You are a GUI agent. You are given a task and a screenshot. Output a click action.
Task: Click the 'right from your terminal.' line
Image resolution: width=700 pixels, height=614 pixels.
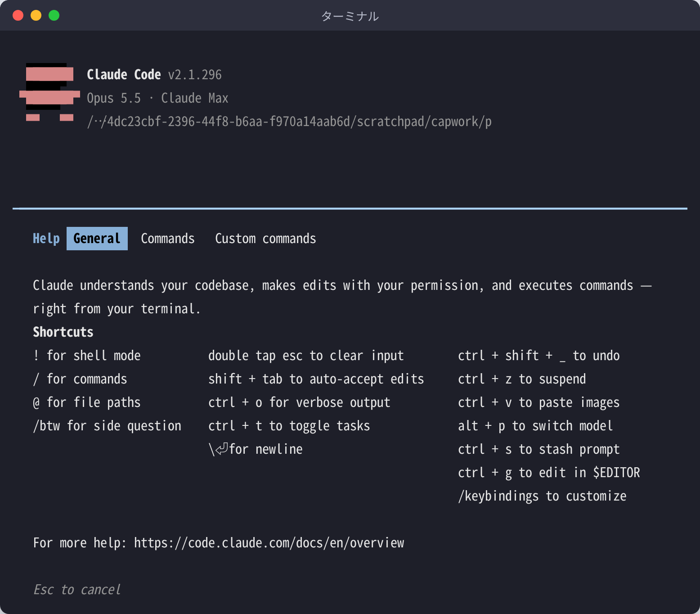(117, 309)
